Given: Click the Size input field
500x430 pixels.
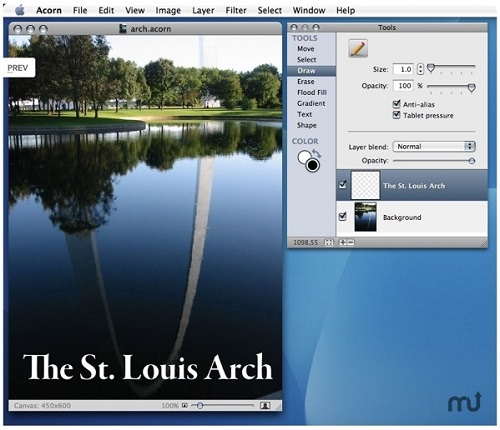Looking at the screenshot, I should (x=403, y=69).
